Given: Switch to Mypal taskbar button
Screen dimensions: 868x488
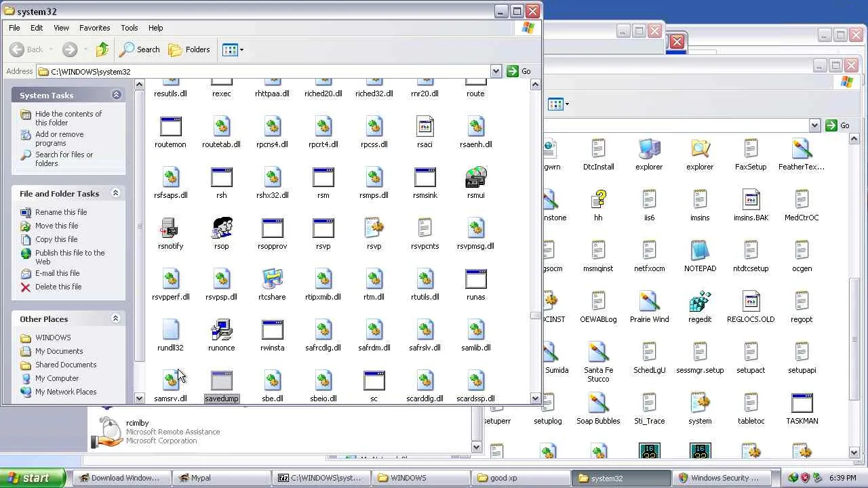Looking at the screenshot, I should click(x=220, y=478).
